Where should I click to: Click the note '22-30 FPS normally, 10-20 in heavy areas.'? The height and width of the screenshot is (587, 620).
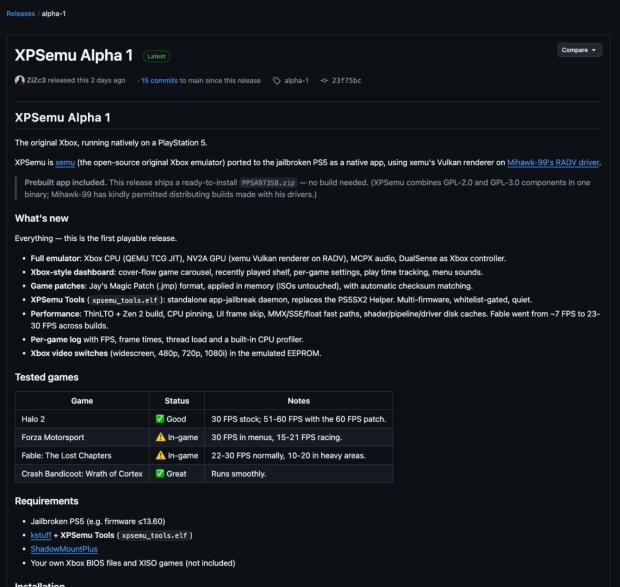pos(288,455)
